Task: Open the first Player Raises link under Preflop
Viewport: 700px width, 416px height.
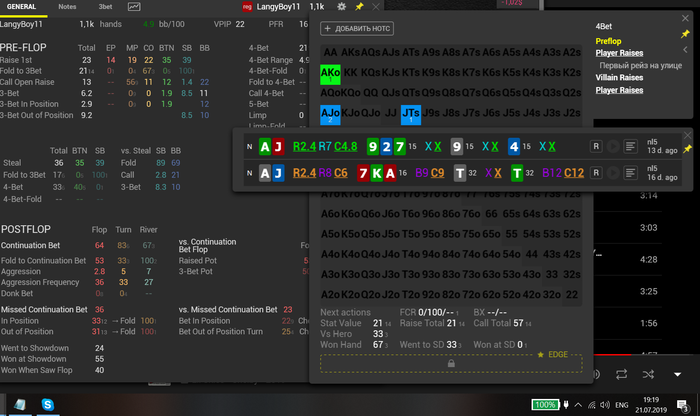Action: click(x=619, y=53)
